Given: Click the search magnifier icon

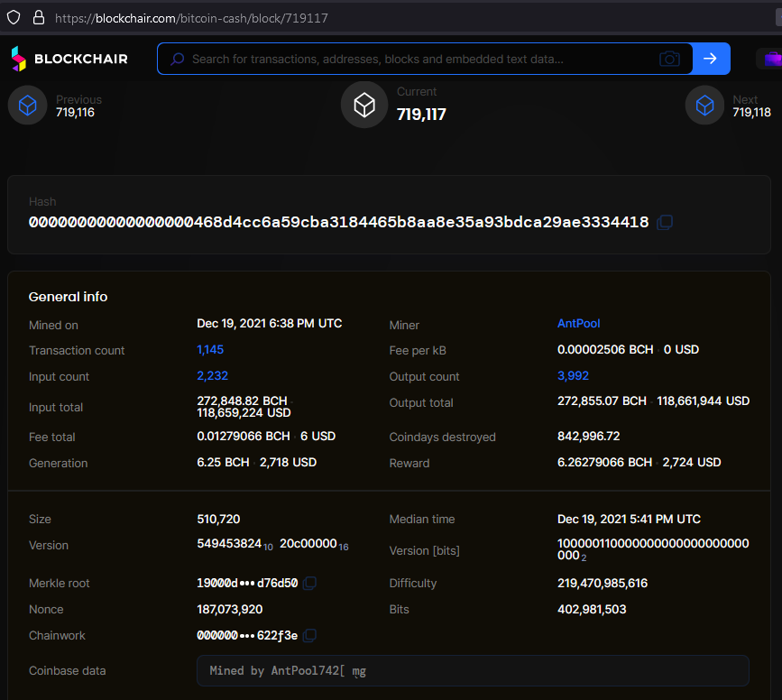Looking at the screenshot, I should pos(177,59).
